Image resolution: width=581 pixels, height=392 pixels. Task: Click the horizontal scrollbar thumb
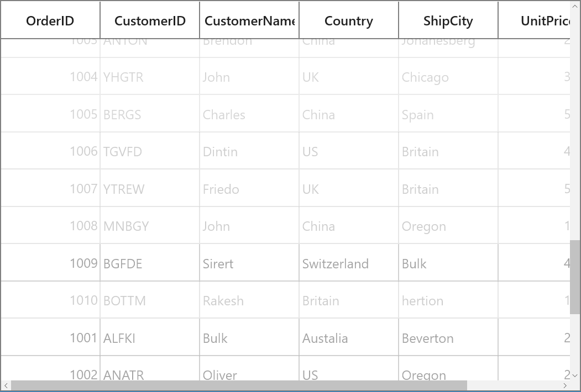pyautogui.click(x=239, y=386)
